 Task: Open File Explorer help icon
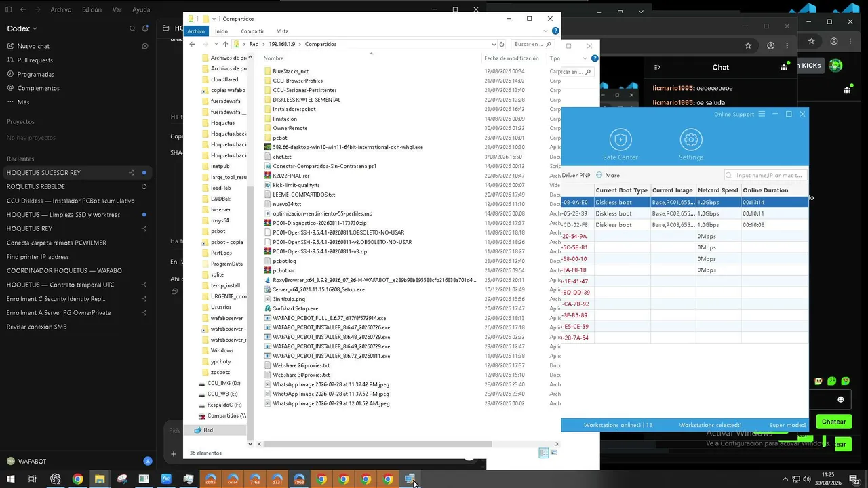[556, 31]
